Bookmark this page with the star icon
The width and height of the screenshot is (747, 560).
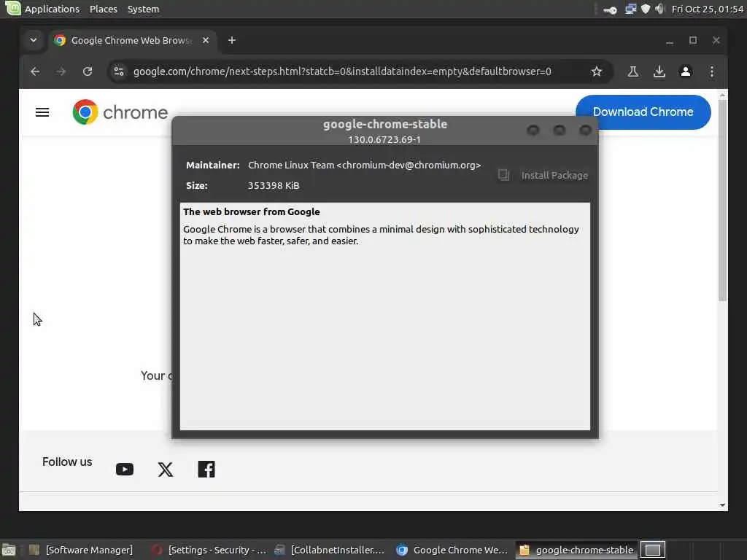[x=597, y=71]
